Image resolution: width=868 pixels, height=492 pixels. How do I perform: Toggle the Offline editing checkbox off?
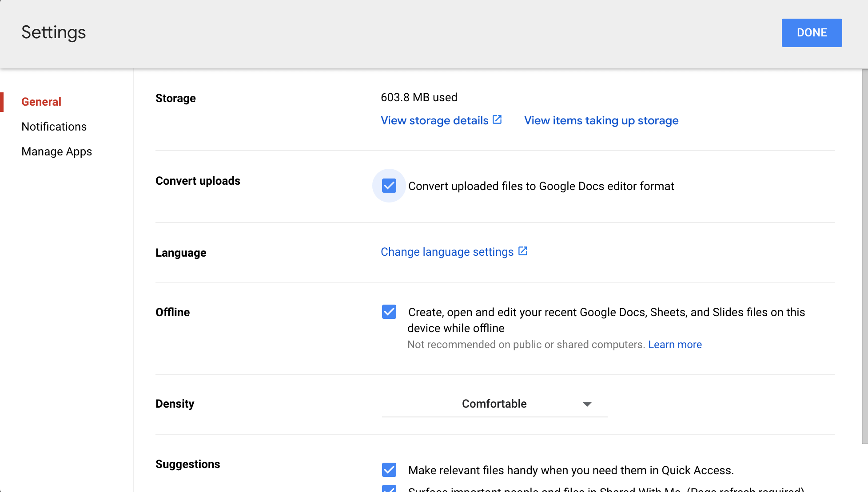click(389, 312)
